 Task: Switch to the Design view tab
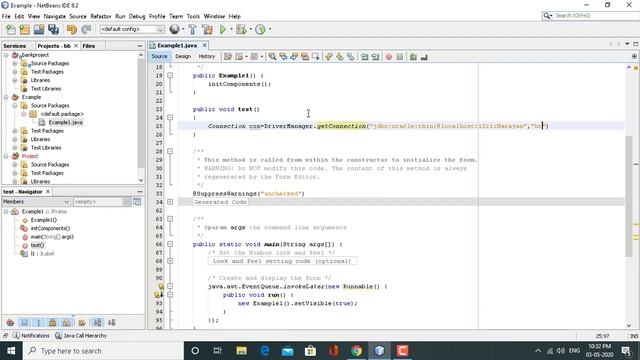coord(183,57)
